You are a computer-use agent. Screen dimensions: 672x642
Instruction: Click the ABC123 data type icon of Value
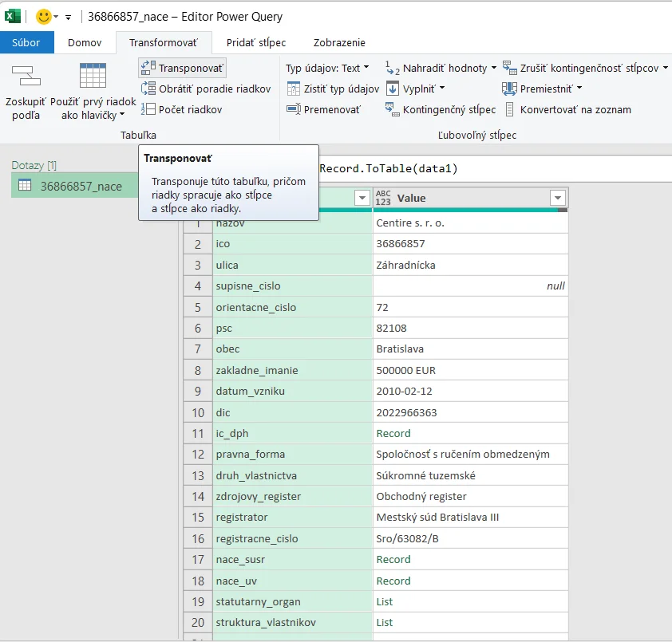coord(383,198)
